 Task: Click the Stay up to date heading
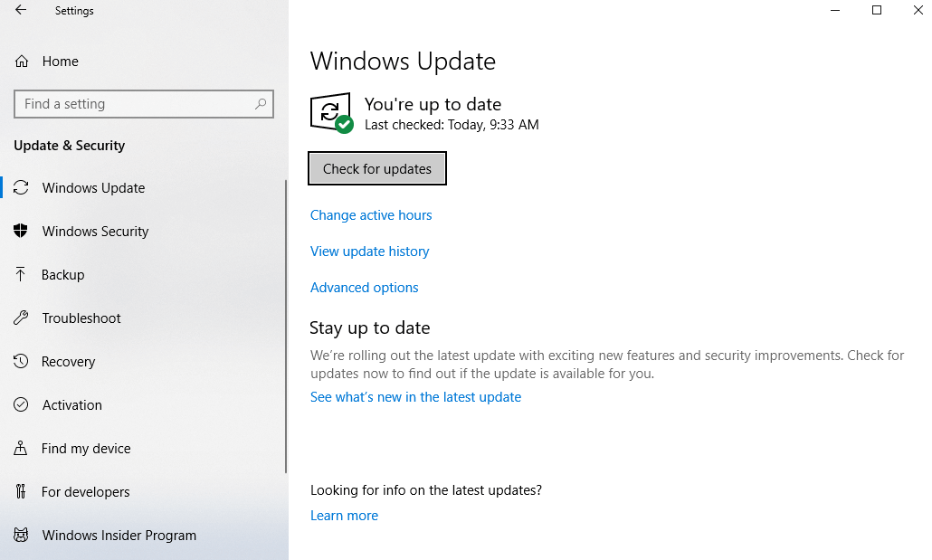[370, 328]
